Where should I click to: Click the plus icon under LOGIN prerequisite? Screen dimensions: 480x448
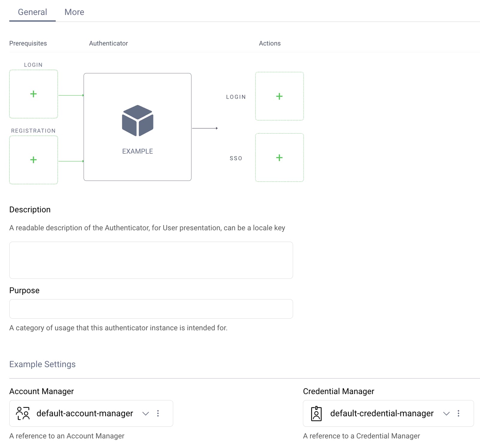click(33, 94)
